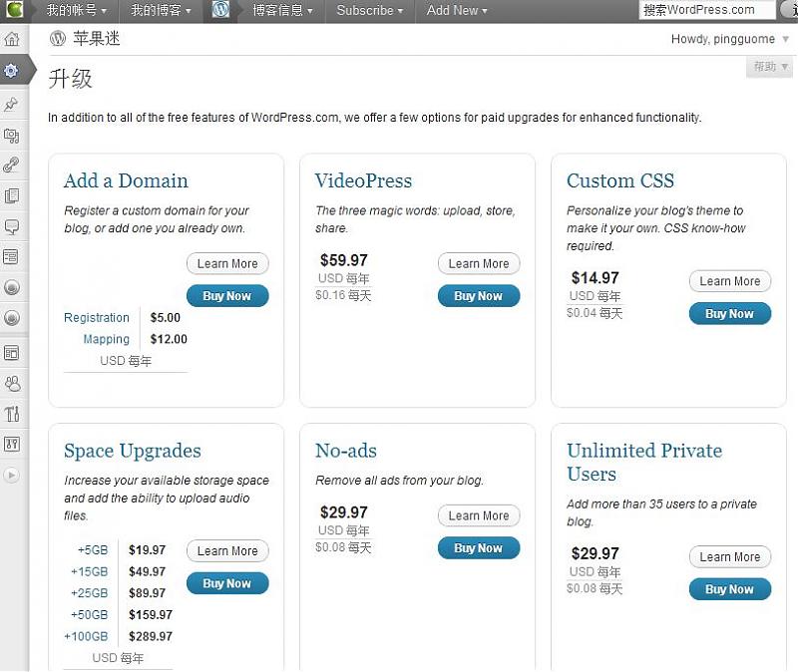Expand the 博客信息 dropdown menu
Viewport: 798px width, 672px height.
click(x=282, y=10)
